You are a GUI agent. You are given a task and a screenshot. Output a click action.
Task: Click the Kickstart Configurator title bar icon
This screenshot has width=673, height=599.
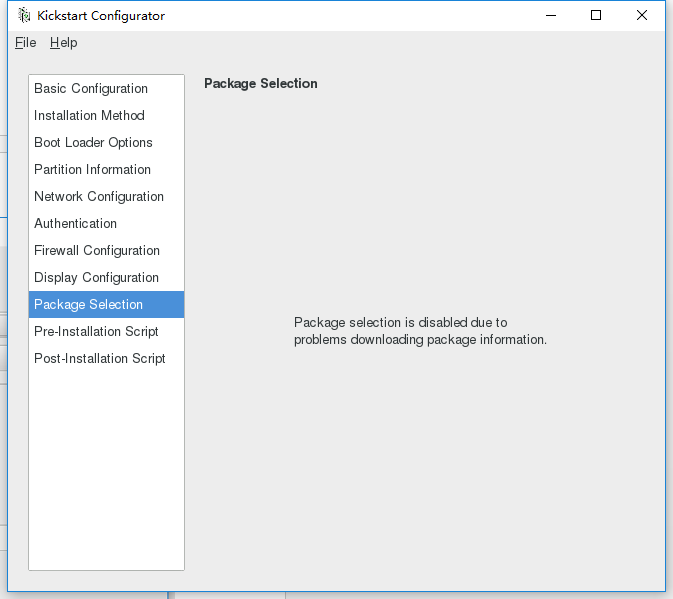[24, 15]
